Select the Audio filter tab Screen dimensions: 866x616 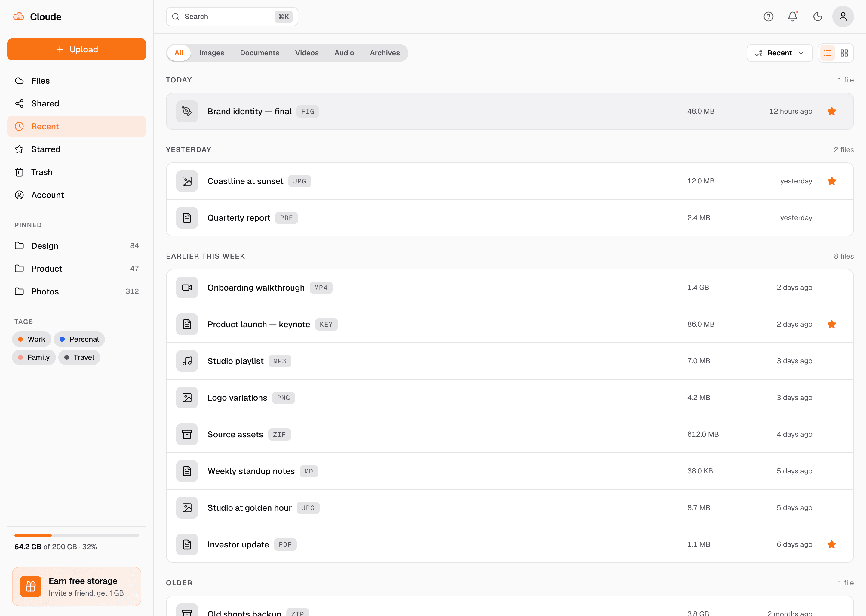click(x=344, y=53)
